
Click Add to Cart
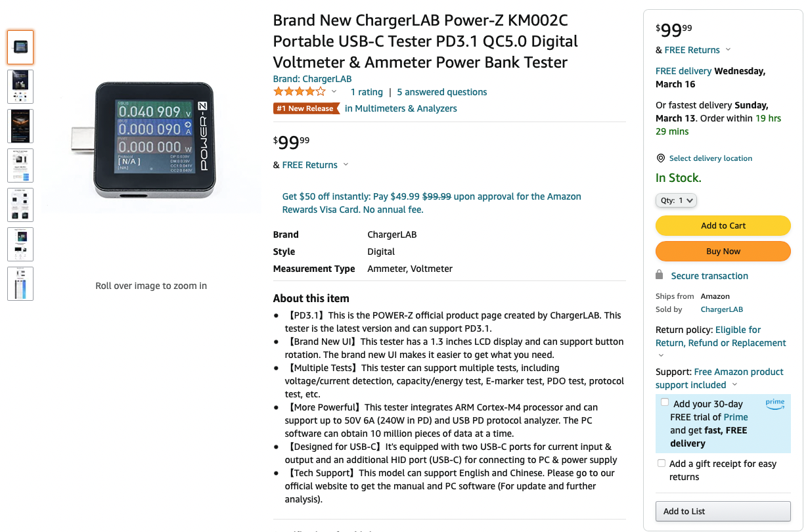(x=723, y=225)
